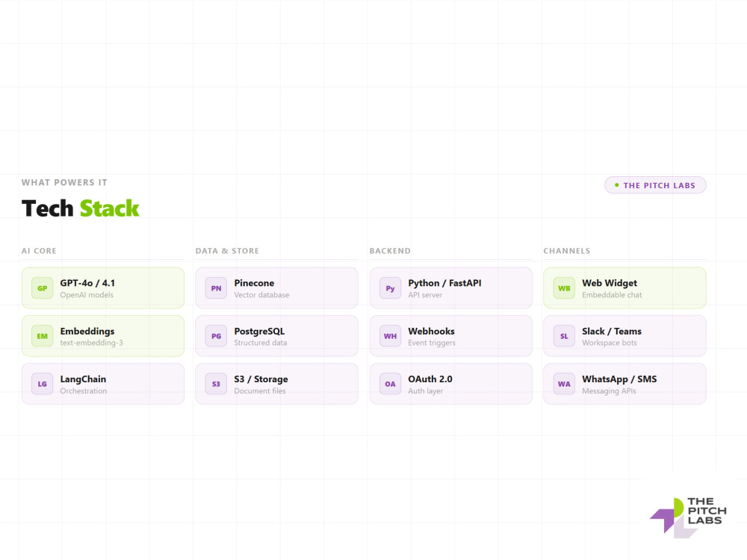Click the OpenAI models description
This screenshot has height=560, width=747.
point(87,295)
